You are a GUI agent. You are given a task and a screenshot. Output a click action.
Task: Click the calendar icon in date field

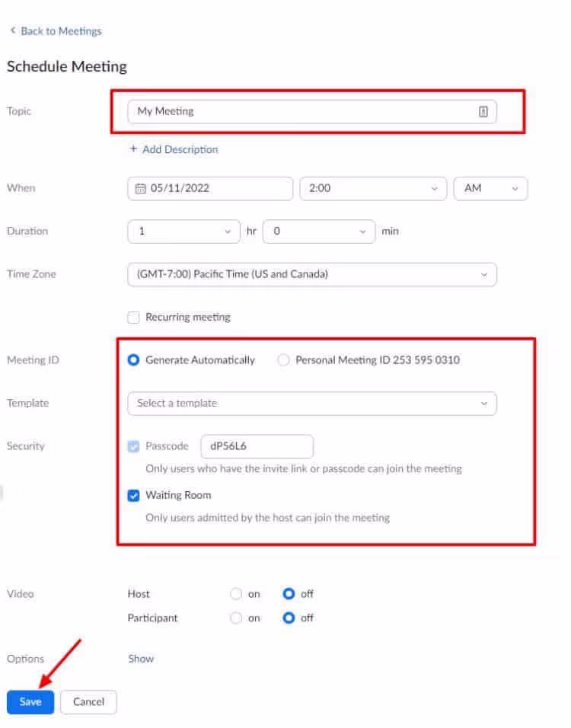140,189
